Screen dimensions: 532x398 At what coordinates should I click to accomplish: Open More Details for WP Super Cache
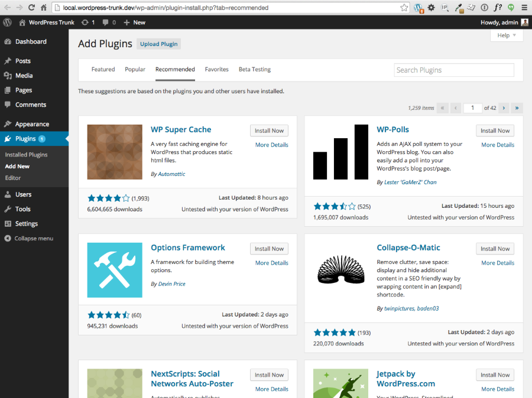(272, 145)
